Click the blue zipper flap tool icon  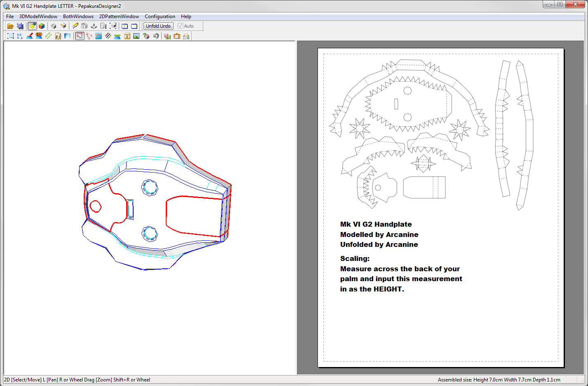(x=99, y=36)
